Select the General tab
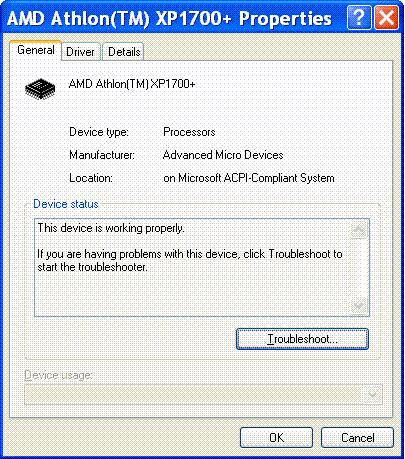Screen dimensions: 405x459 [x=36, y=50]
